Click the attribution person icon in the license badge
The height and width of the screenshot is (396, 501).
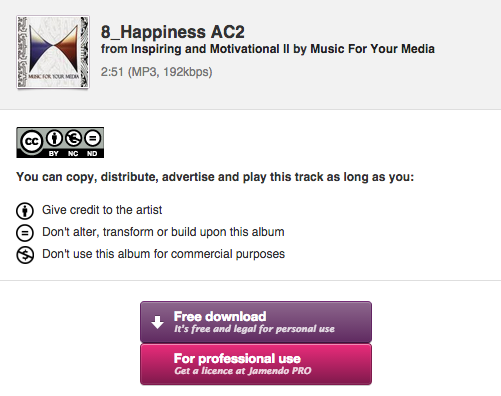coord(54,138)
